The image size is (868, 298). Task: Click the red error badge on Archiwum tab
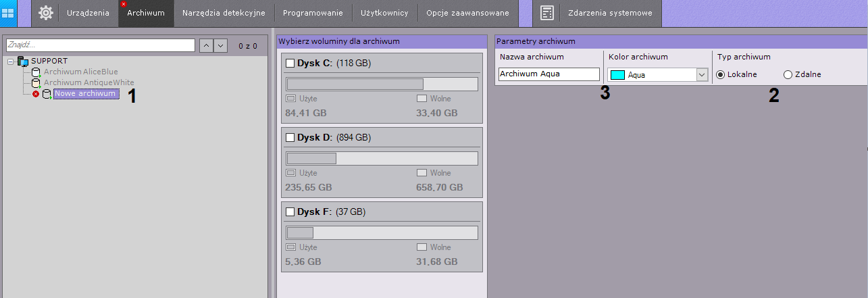pos(124,4)
